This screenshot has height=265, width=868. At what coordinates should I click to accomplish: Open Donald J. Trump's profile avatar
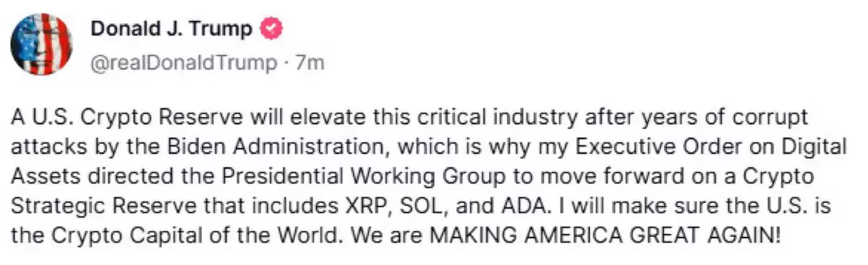point(42,45)
